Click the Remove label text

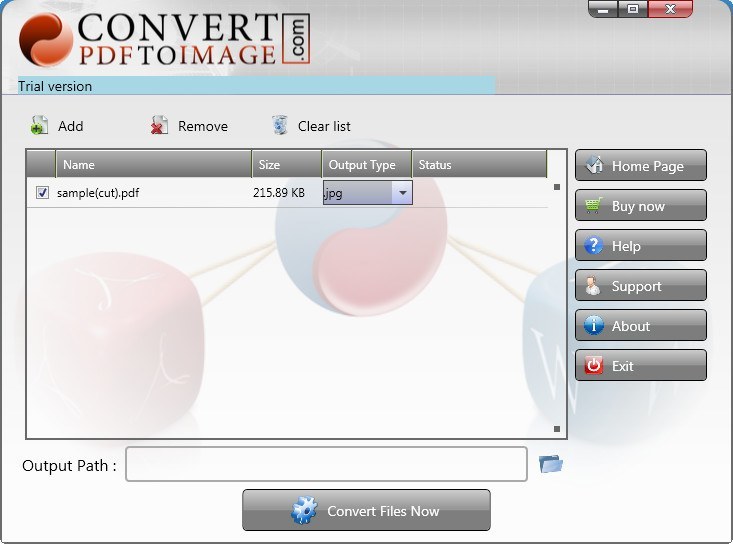pyautogui.click(x=203, y=126)
